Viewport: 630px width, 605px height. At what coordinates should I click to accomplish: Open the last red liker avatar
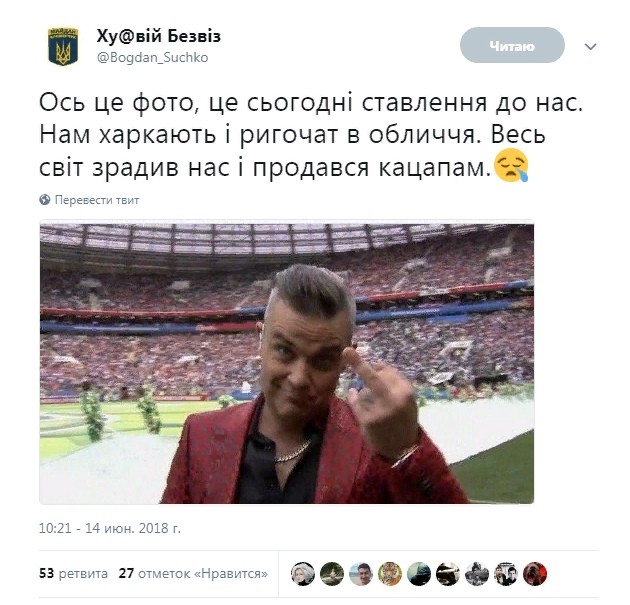[535, 574]
